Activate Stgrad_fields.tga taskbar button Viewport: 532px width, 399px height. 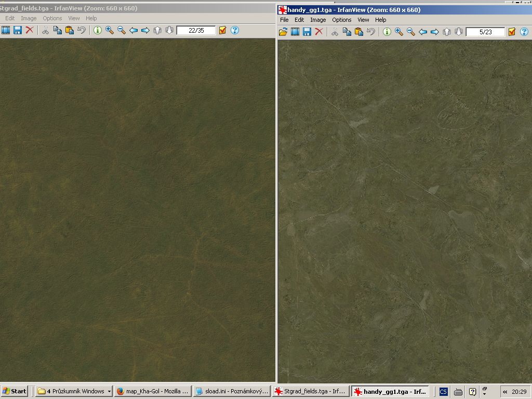tap(311, 391)
